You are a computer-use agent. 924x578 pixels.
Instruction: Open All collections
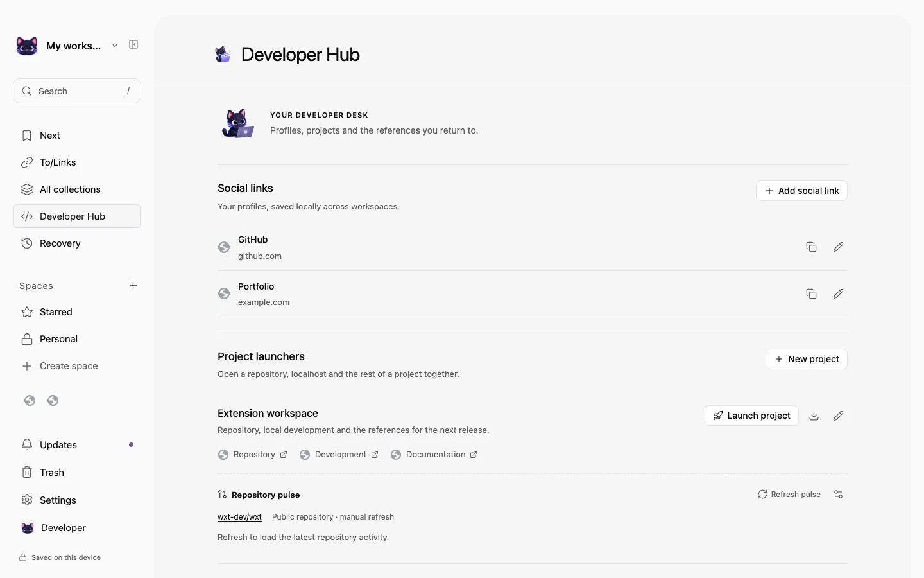click(x=77, y=189)
